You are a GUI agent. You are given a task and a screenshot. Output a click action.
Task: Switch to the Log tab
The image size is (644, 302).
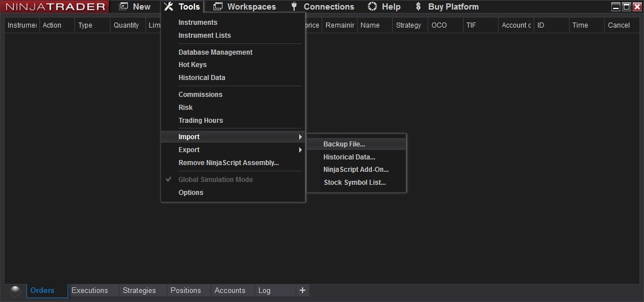click(275, 291)
